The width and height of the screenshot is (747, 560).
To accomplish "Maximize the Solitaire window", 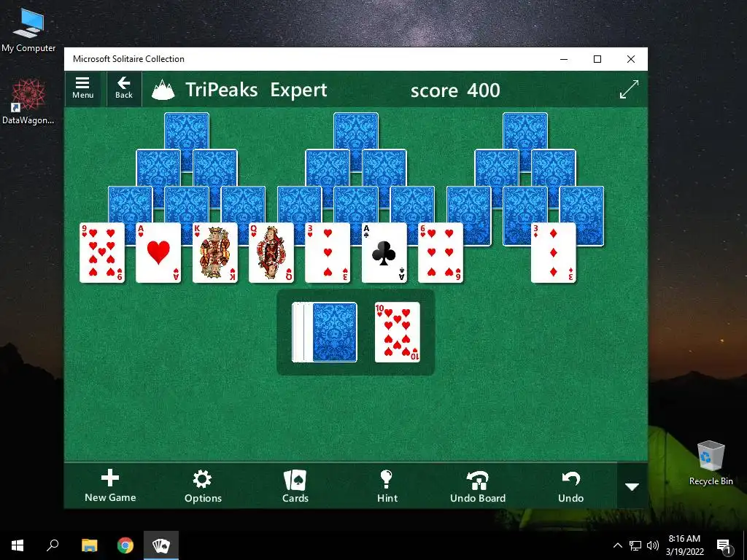I will point(597,59).
